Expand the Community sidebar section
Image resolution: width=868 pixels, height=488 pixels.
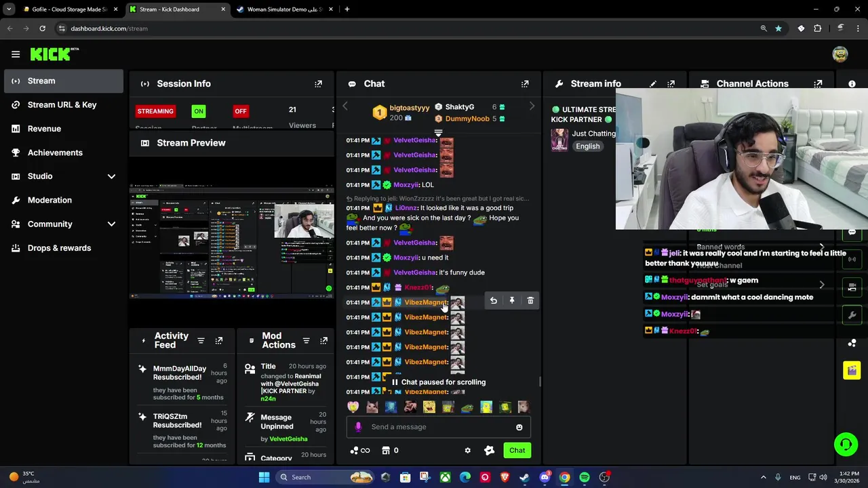pyautogui.click(x=111, y=224)
